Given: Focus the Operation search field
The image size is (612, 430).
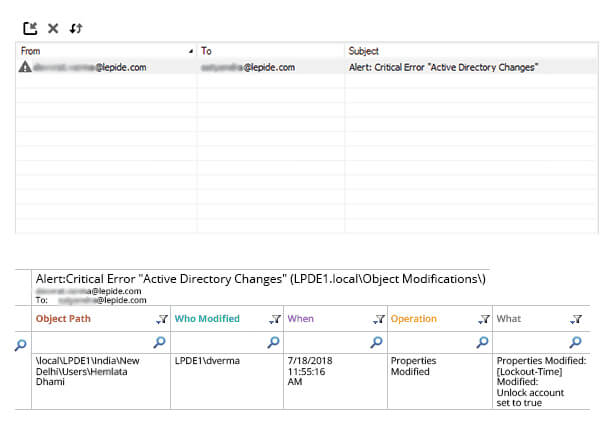Looking at the screenshot, I should pyautogui.click(x=440, y=343).
